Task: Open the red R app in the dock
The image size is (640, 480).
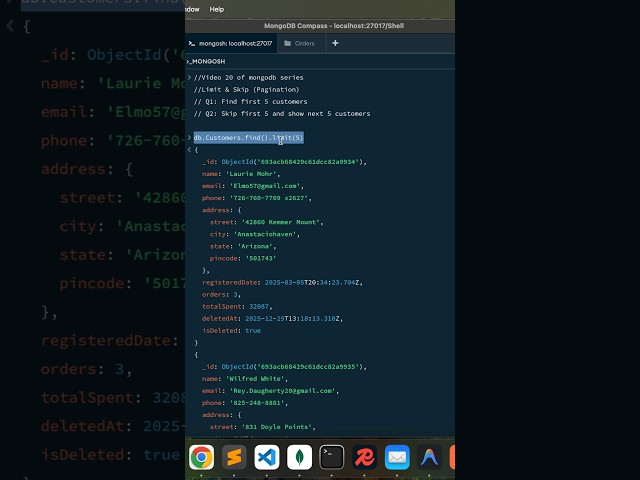Action: tap(364, 457)
